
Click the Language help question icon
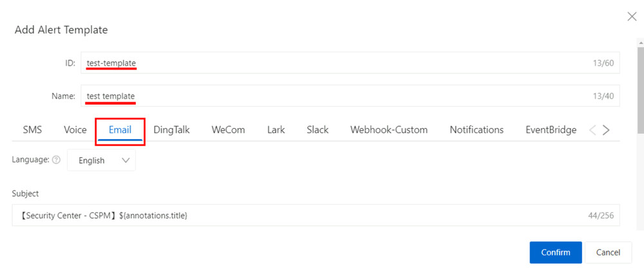56,160
